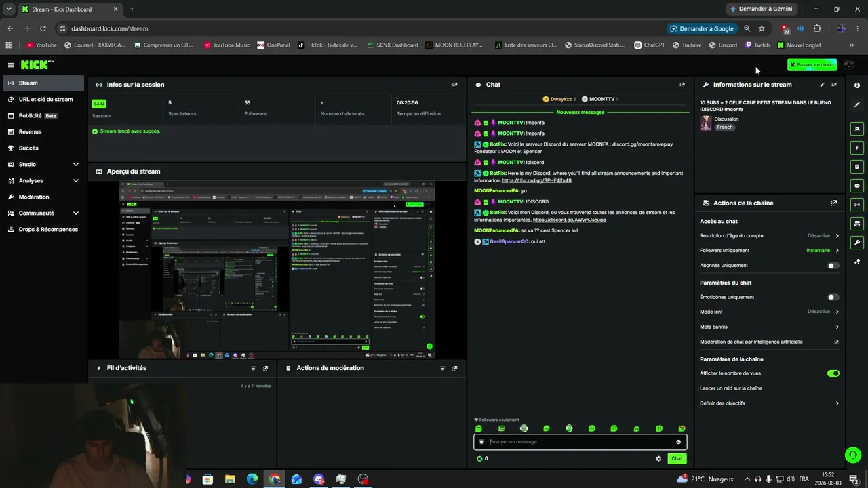Expand the Studio sidebar section
Screen dimensions: 868x488
click(x=43, y=165)
